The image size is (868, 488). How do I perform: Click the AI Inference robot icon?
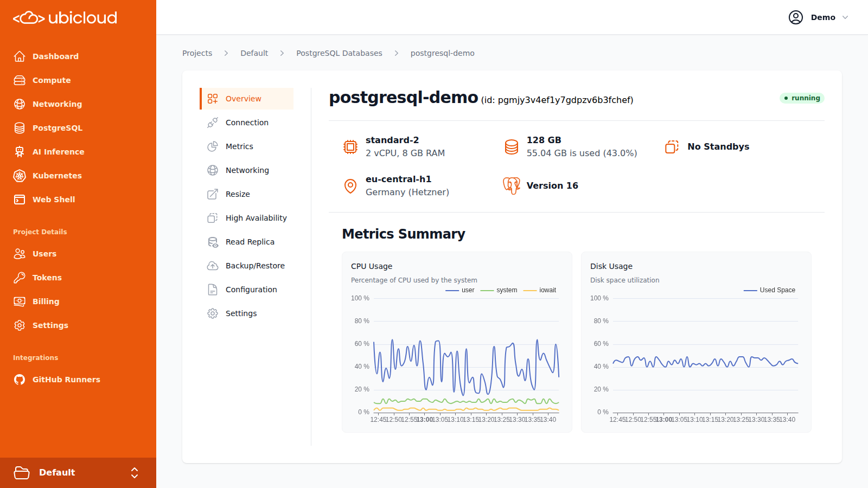[20, 152]
